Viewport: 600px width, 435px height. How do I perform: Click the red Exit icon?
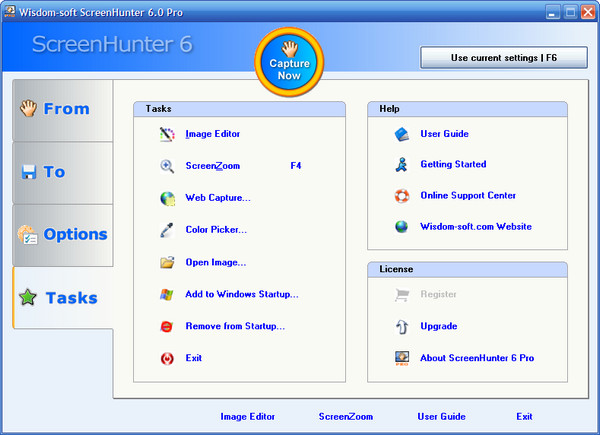(x=167, y=358)
